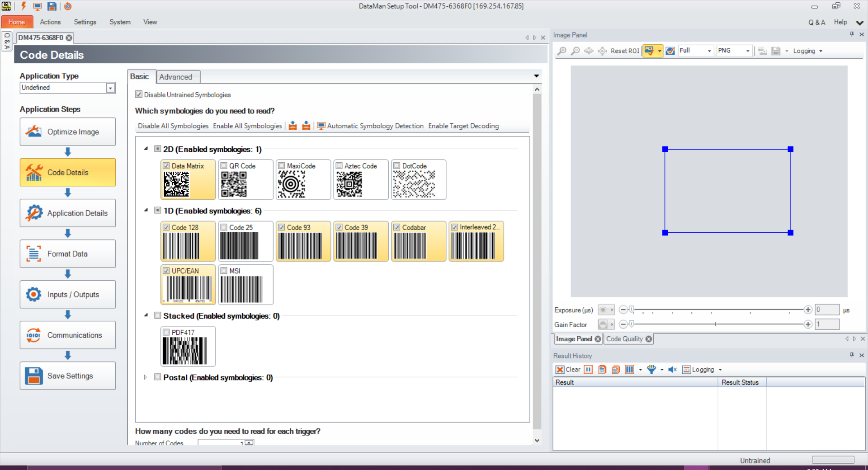Click the Save Settings step
This screenshot has width=868, height=470.
pyautogui.click(x=68, y=376)
